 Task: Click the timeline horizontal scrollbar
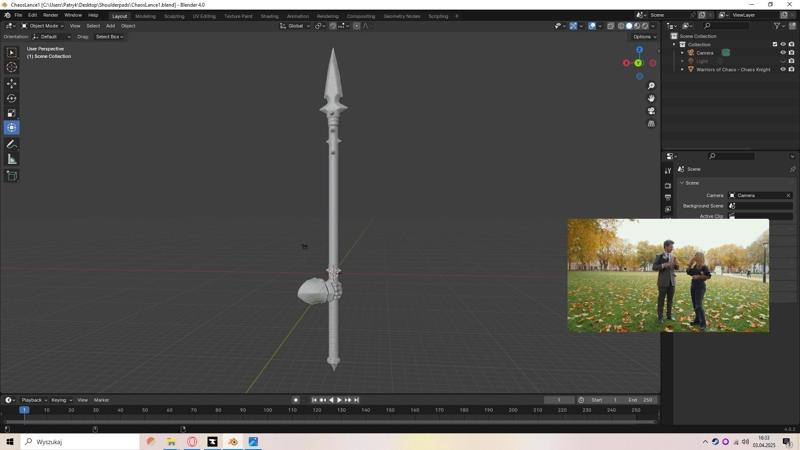(330, 421)
